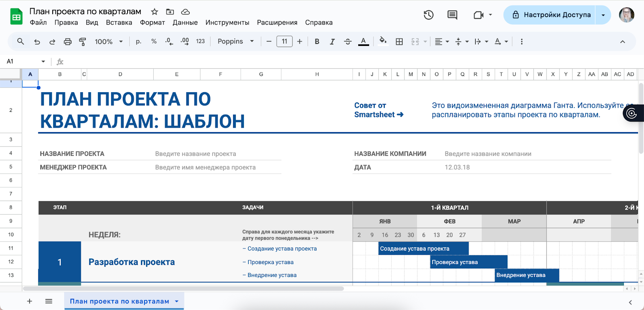Open the Данные menu
The width and height of the screenshot is (644, 310).
click(x=185, y=23)
